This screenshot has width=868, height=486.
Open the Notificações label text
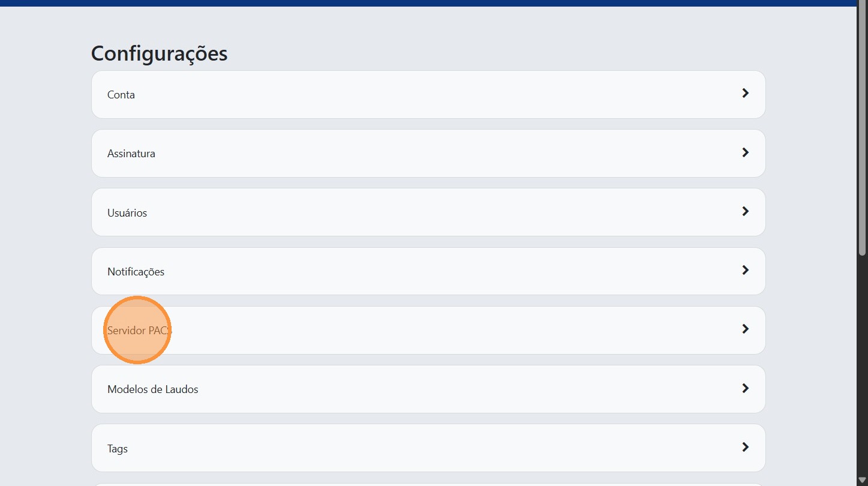pyautogui.click(x=136, y=272)
